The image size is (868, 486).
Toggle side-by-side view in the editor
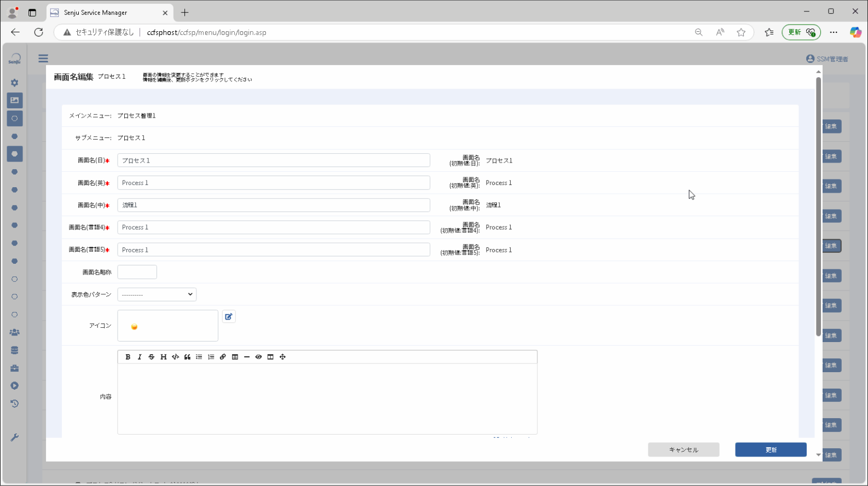(270, 357)
